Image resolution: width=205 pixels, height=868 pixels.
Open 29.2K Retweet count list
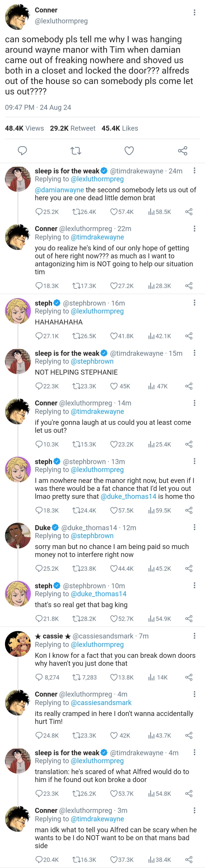[72, 128]
